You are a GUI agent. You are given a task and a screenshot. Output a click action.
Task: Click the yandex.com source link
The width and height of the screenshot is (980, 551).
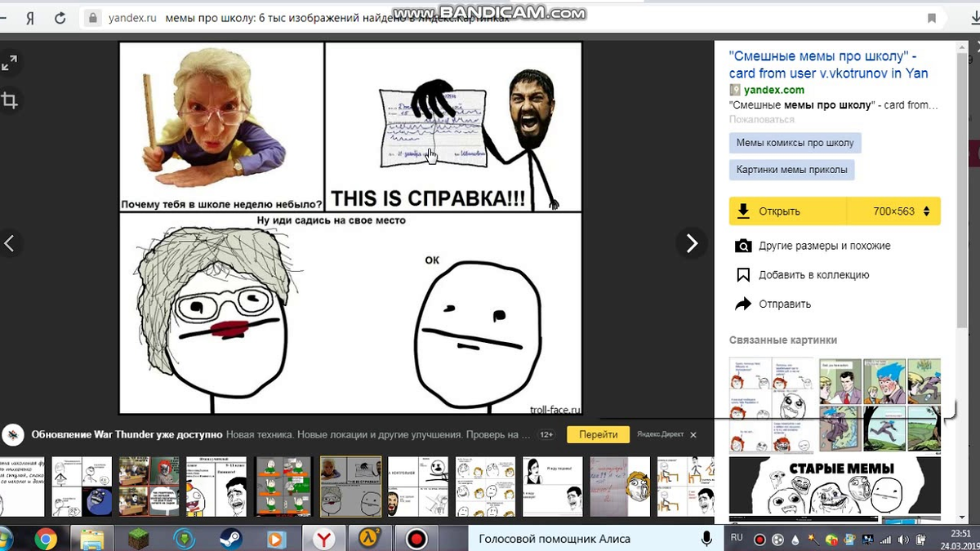click(773, 90)
